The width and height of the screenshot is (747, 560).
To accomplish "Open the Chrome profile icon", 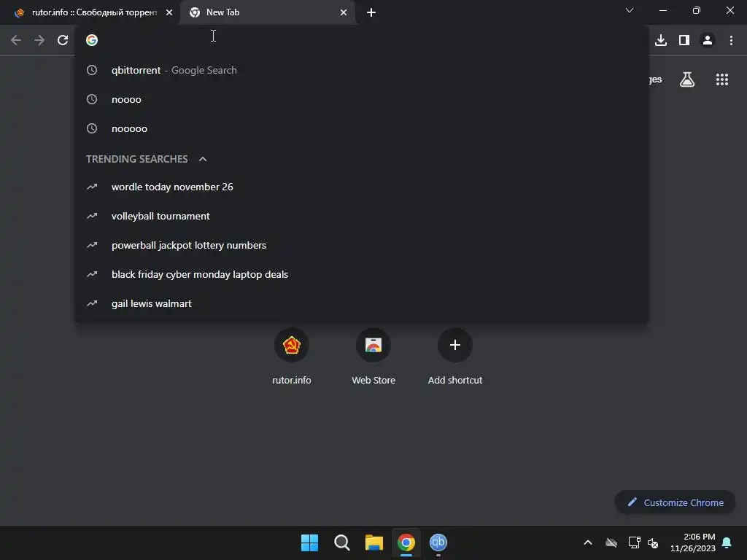I will (x=708, y=40).
